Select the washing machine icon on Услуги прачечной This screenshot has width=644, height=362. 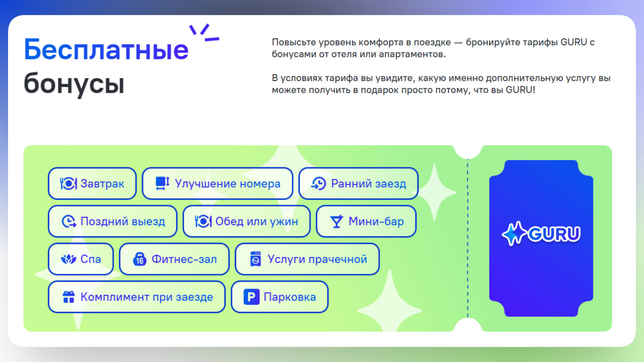pyautogui.click(x=255, y=259)
